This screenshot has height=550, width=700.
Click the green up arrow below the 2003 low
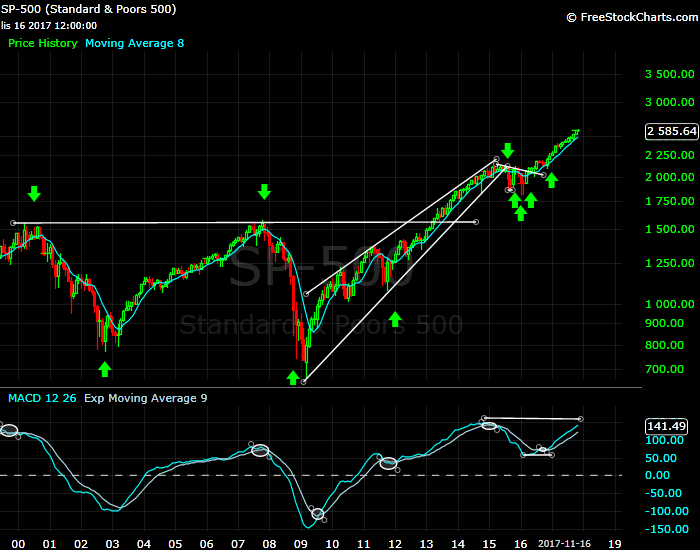tap(104, 369)
